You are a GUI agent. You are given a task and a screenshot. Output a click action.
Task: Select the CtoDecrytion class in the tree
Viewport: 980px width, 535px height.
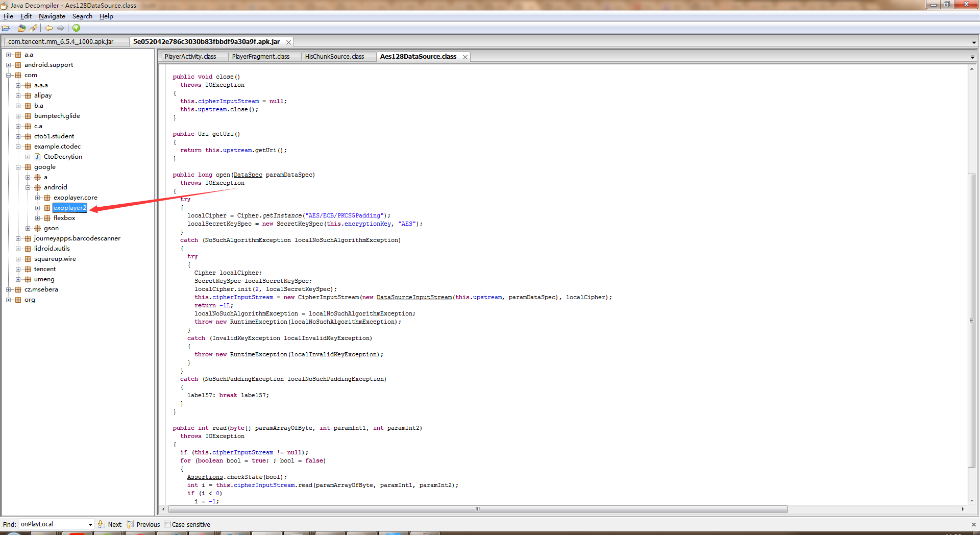63,156
